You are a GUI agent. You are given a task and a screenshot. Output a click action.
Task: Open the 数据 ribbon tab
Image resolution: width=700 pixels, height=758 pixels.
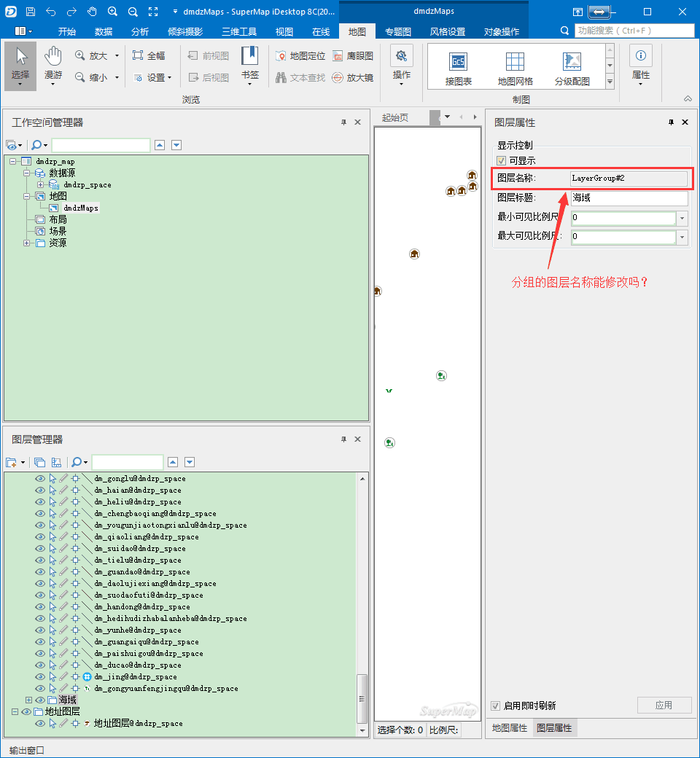point(104,31)
